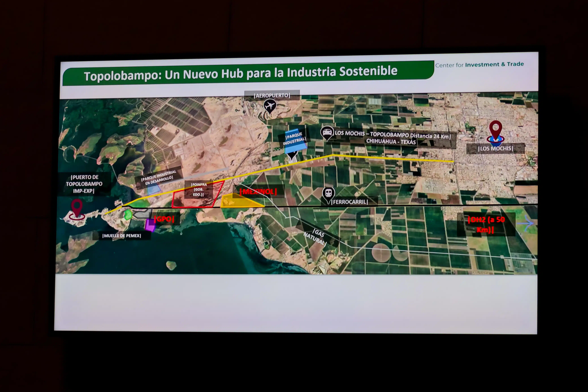The width and height of the screenshot is (588, 392).
Task: Click the red GPO label
Action: [164, 219]
